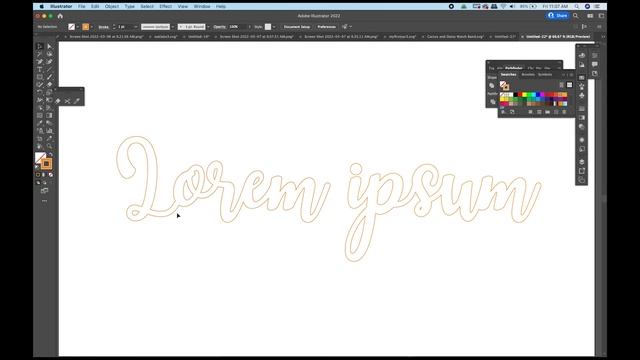Select the Type tool
640x360 pixels.
pyautogui.click(x=40, y=69)
